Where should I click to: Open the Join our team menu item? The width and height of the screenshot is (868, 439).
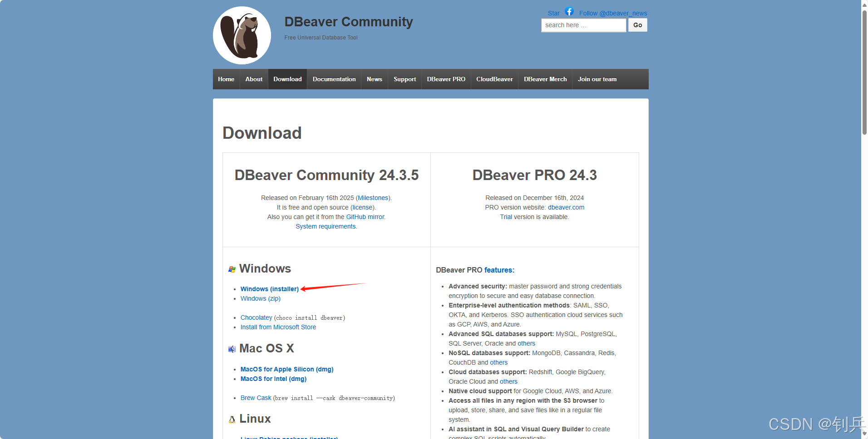[597, 79]
